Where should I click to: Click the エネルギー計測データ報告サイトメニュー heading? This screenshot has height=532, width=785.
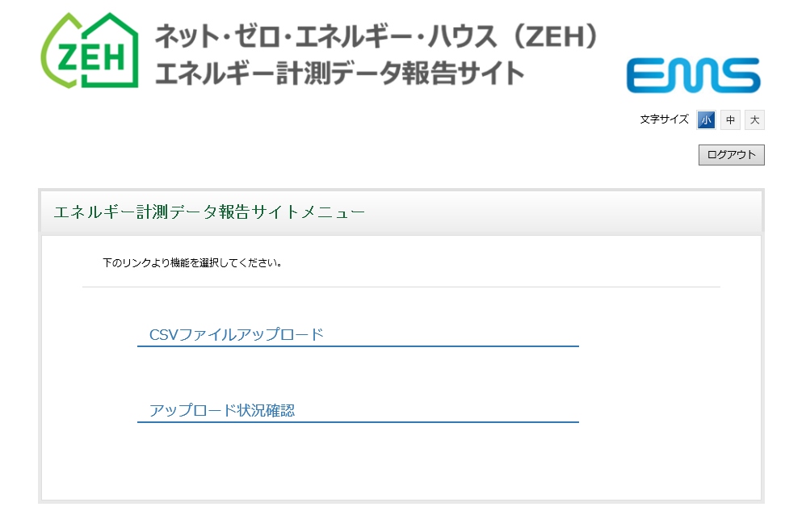click(x=209, y=212)
